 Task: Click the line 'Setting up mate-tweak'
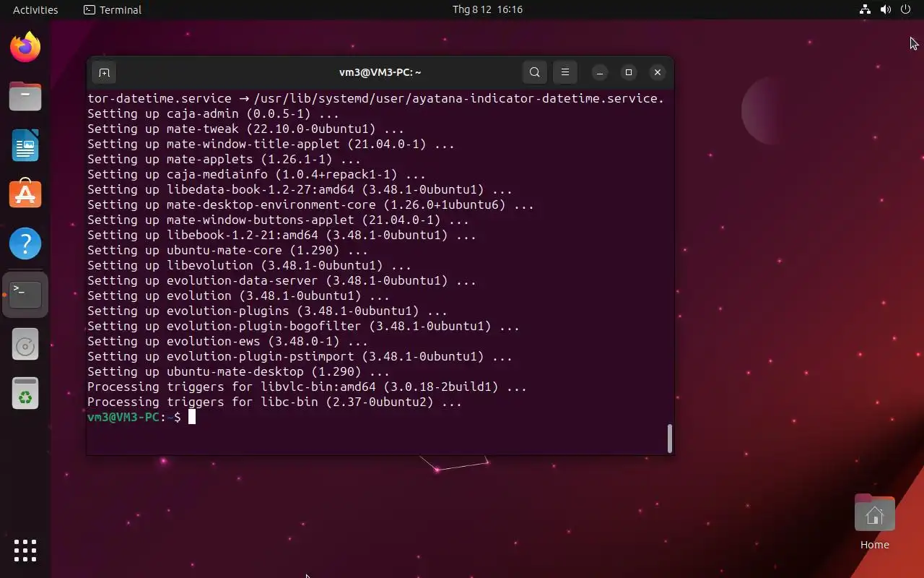coord(245,129)
